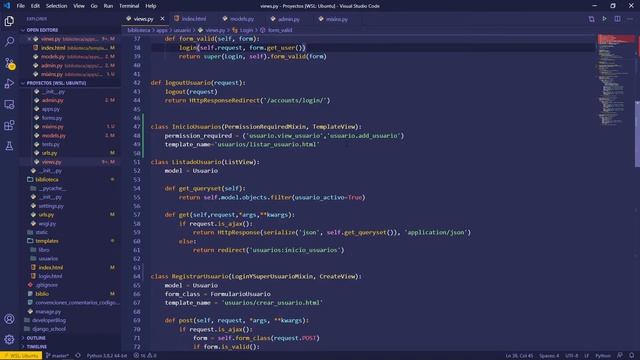640x360 pixels.
Task: Click the editor vertical scrollbar thumb
Action: 637,134
